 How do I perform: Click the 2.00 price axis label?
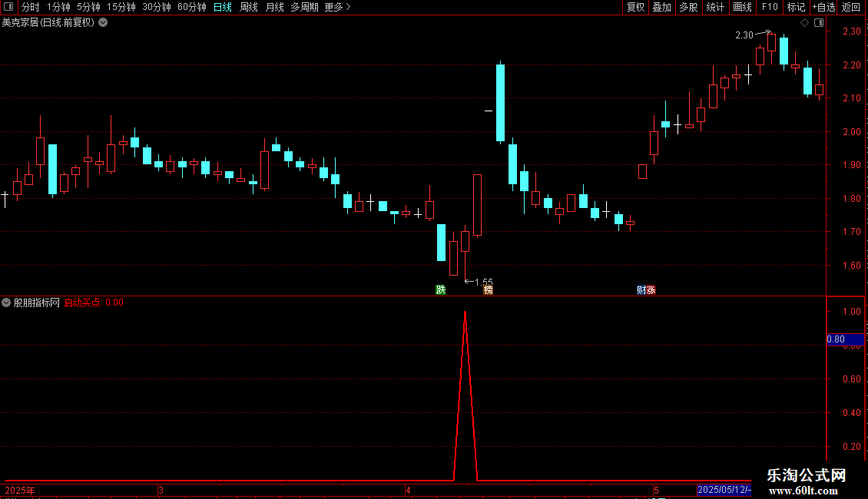[851, 132]
